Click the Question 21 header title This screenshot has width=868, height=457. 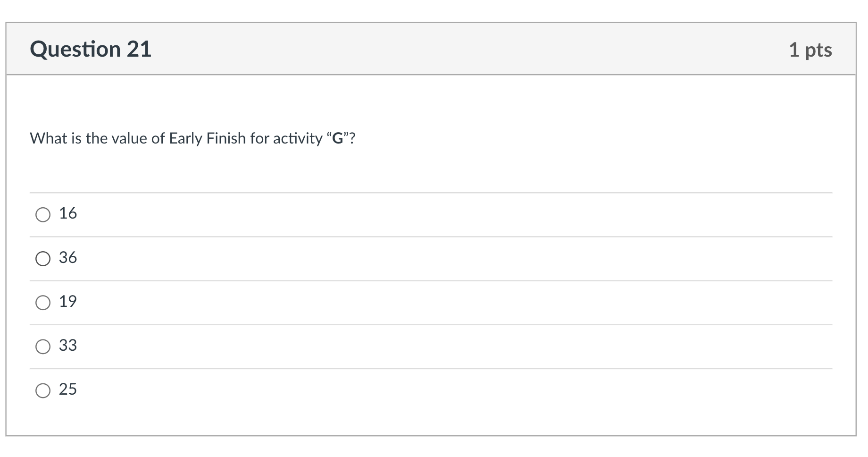click(x=92, y=48)
